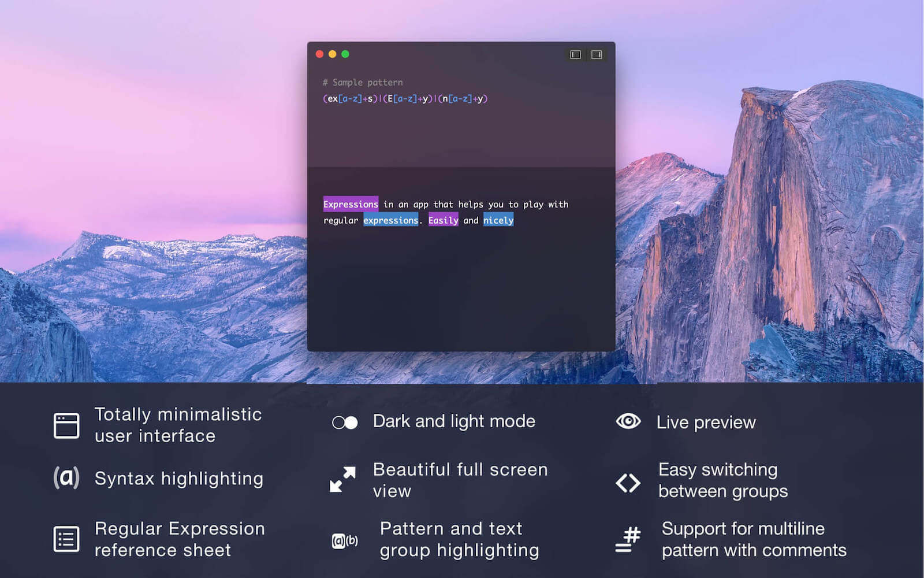Click the angle brackets switching groups icon
This screenshot has height=578, width=924.
point(628,483)
